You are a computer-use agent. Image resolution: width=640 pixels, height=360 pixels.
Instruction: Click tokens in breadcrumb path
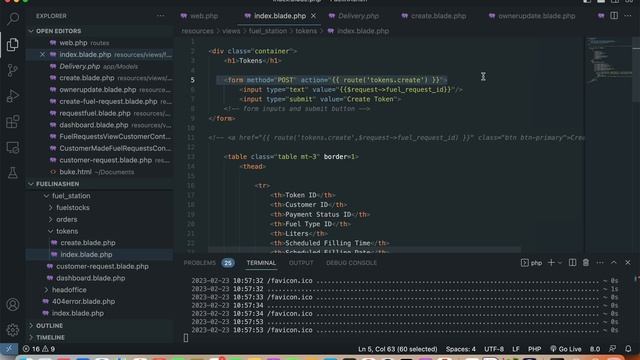[x=306, y=31]
